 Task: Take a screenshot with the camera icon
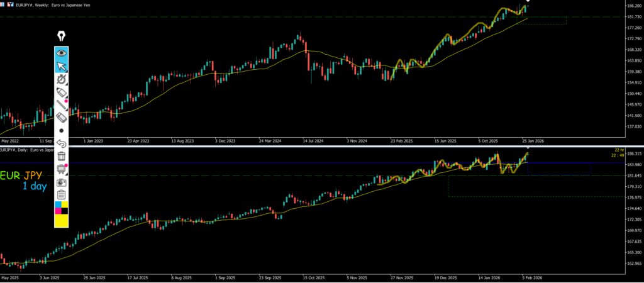pos(62,182)
